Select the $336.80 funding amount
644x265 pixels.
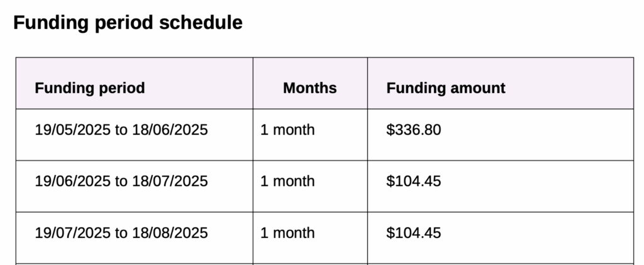[x=414, y=130]
